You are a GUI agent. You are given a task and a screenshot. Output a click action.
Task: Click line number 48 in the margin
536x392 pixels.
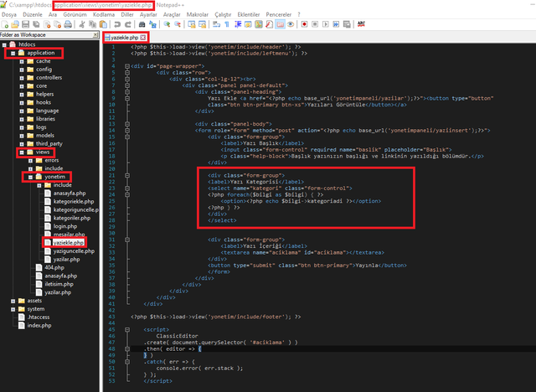pos(111,349)
